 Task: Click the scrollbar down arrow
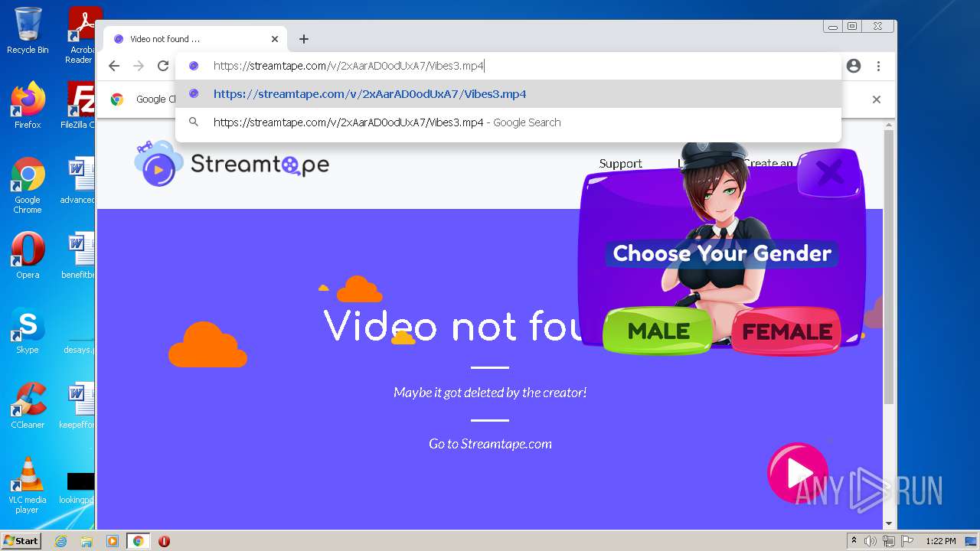pos(889,523)
